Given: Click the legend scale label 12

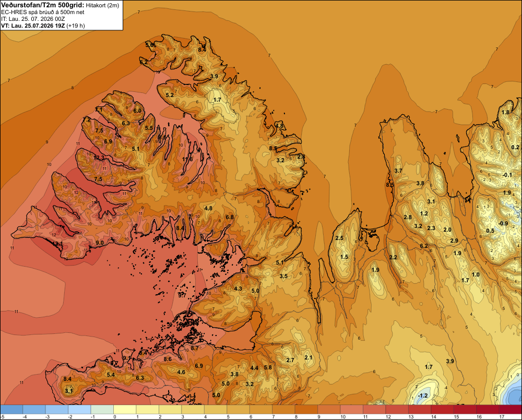Looking at the screenshot, I should 388,417.
